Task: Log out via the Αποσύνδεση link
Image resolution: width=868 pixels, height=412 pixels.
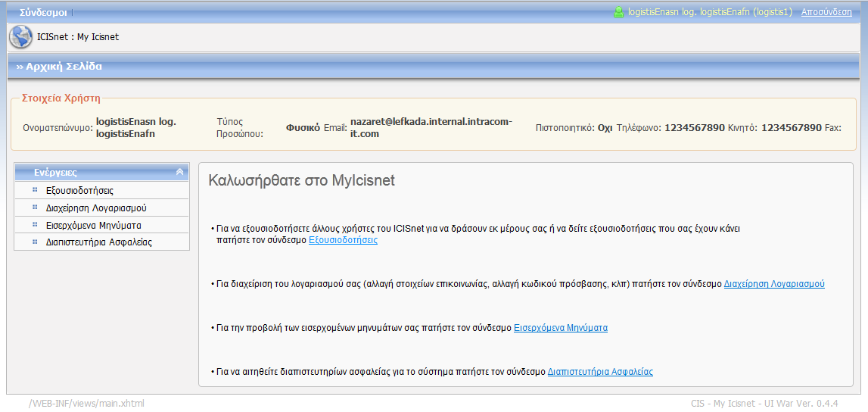Action: [826, 11]
